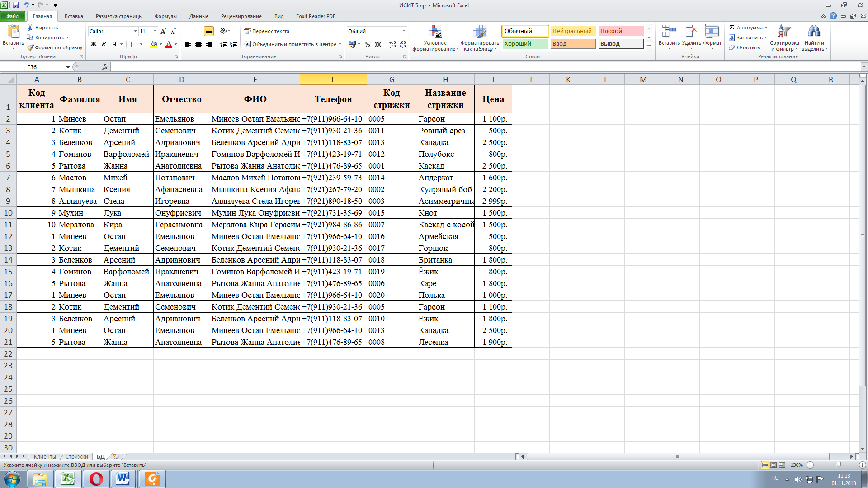Click the Name Box showing F36
The width and height of the screenshot is (868, 488).
(34, 67)
